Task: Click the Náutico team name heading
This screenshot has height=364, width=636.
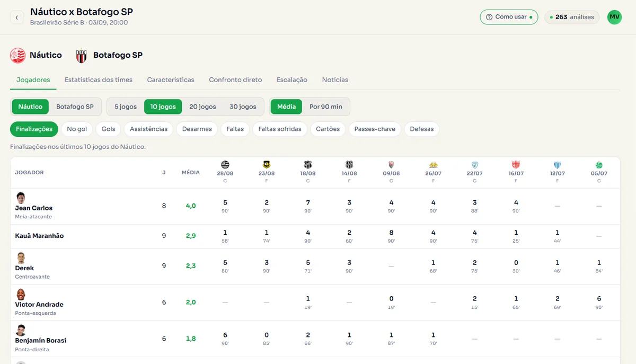Action: tap(46, 55)
